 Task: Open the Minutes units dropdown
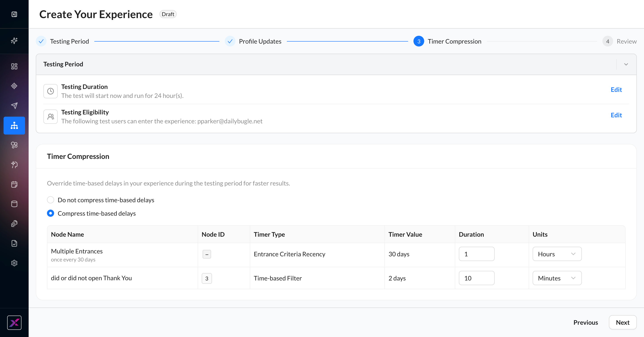557,278
